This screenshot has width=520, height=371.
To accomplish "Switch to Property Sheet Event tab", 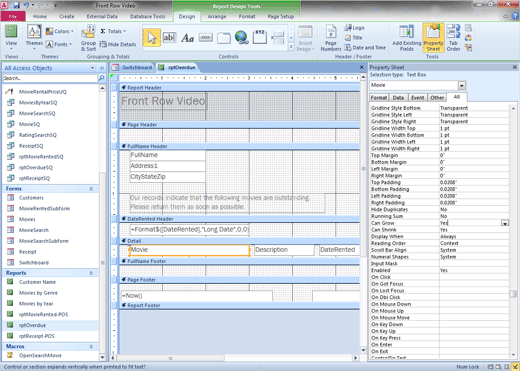I will click(x=418, y=98).
